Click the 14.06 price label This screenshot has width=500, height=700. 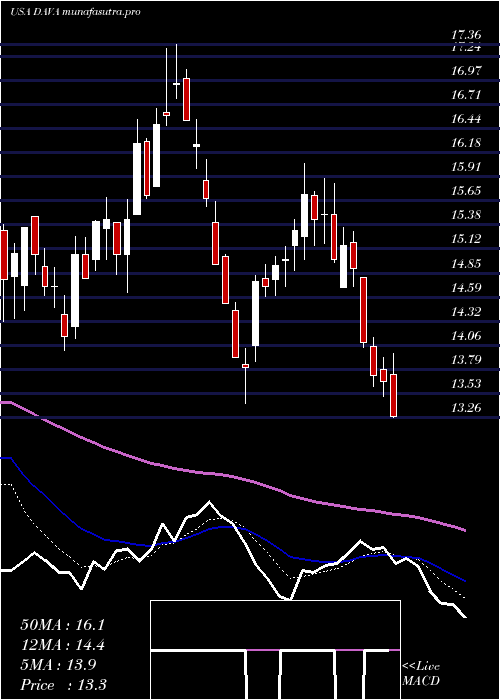[466, 336]
